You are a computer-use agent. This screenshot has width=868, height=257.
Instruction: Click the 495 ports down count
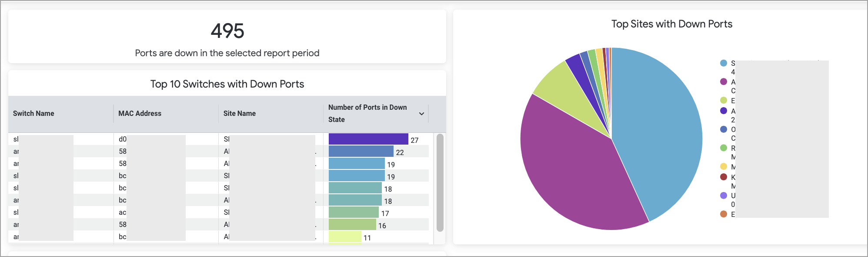pyautogui.click(x=227, y=31)
